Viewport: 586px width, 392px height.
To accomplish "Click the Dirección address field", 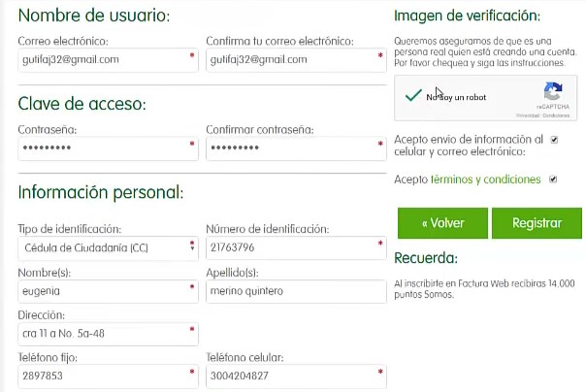I will point(108,334).
